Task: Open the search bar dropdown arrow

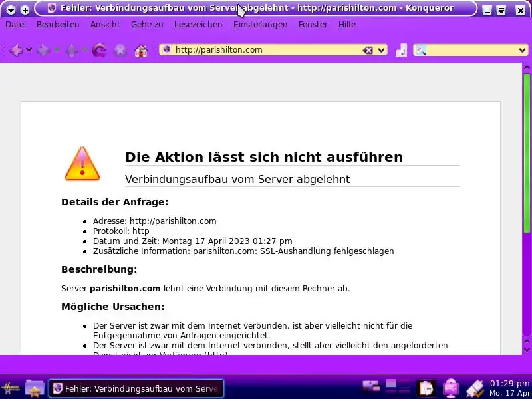Action: pyautogui.click(x=522, y=51)
